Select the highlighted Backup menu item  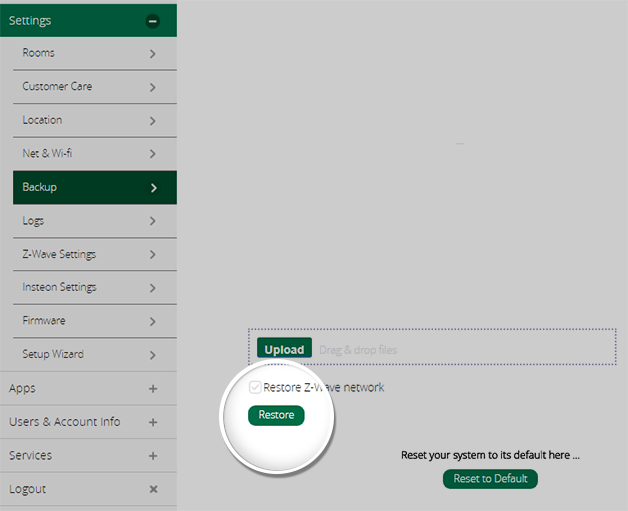40,187
